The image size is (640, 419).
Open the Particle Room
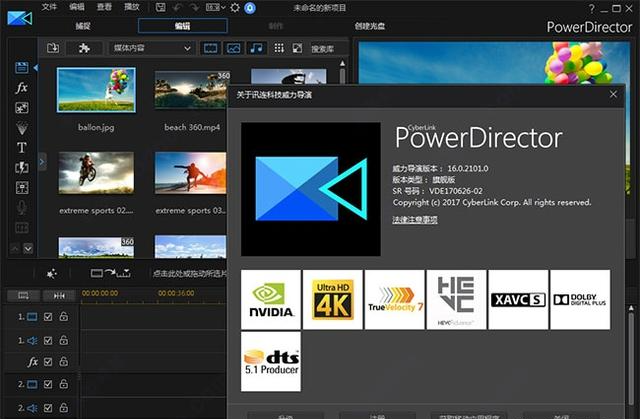tap(22, 128)
